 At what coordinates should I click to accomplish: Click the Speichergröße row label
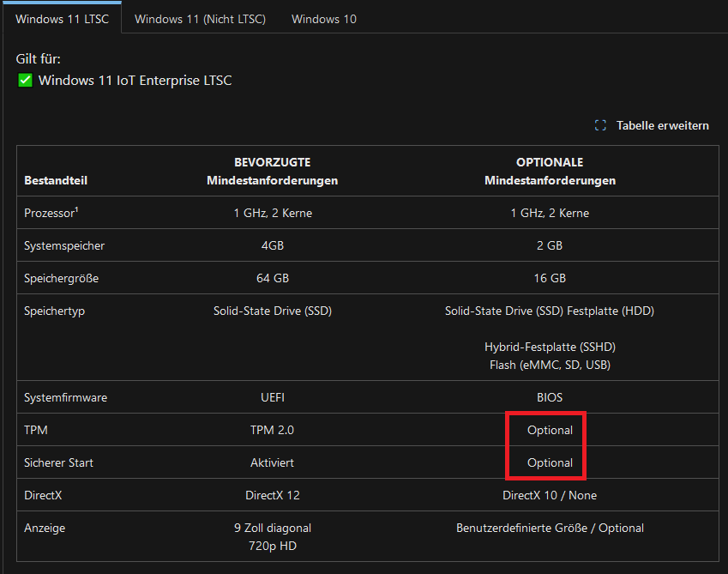[61, 278]
